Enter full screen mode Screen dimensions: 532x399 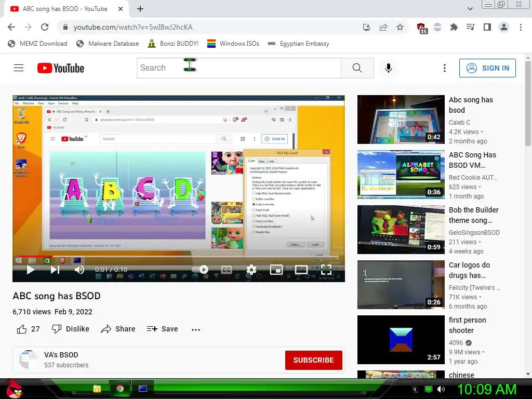(326, 270)
